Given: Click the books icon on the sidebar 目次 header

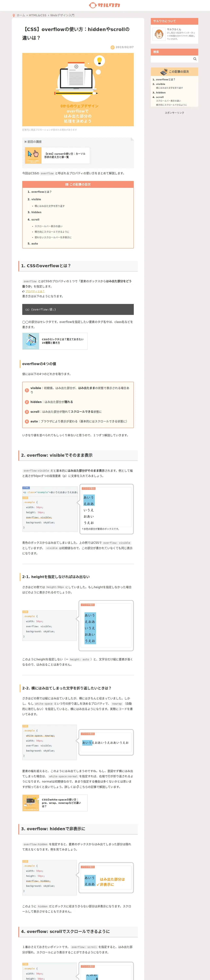Looking at the screenshot, I should pyautogui.click(x=164, y=72).
